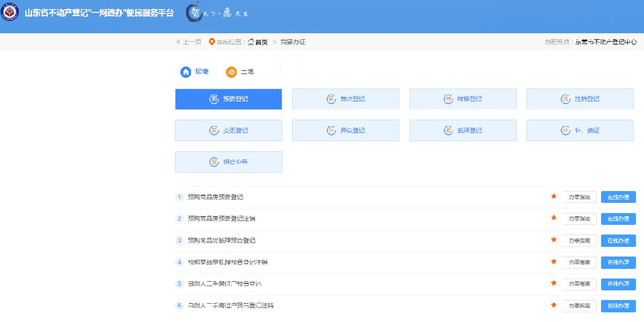Open the 组合业务 category
The image size is (644, 322).
coord(228,162)
